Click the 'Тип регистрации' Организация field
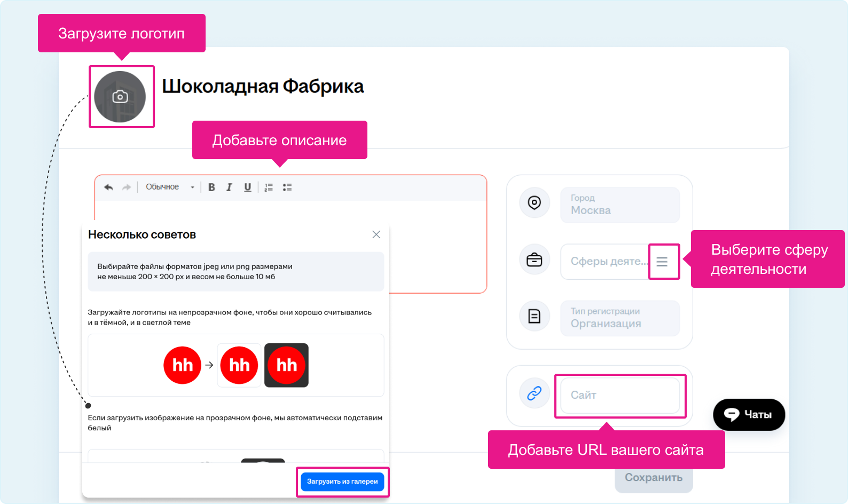Screen dimensions: 848x504 pyautogui.click(x=619, y=318)
